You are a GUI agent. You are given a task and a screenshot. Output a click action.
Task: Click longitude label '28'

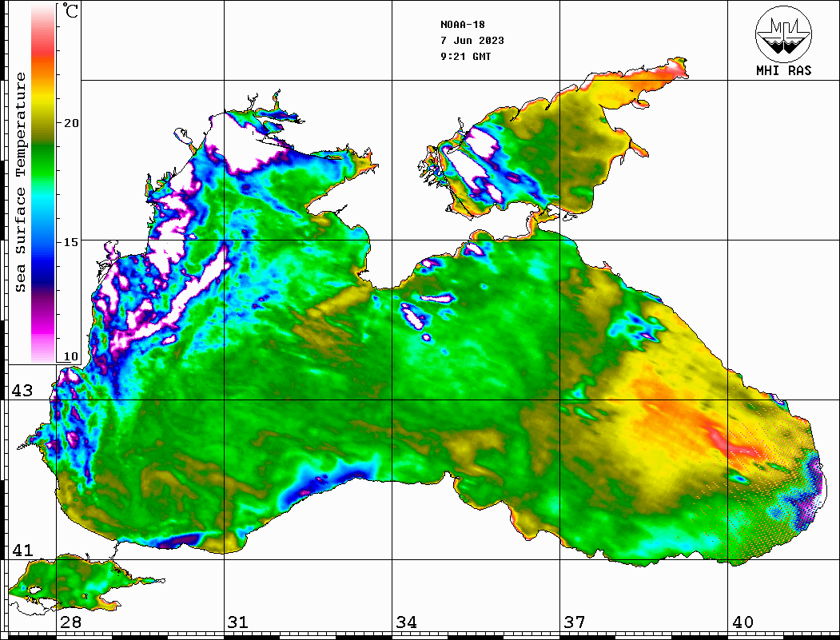(x=70, y=622)
